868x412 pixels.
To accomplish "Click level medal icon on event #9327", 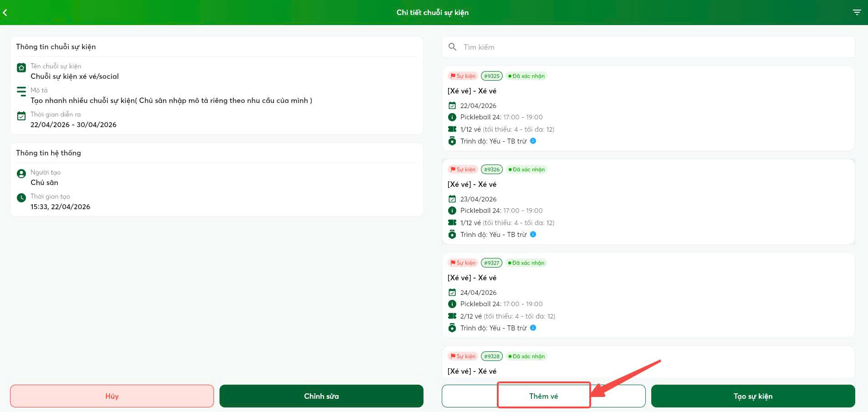I will tap(452, 328).
